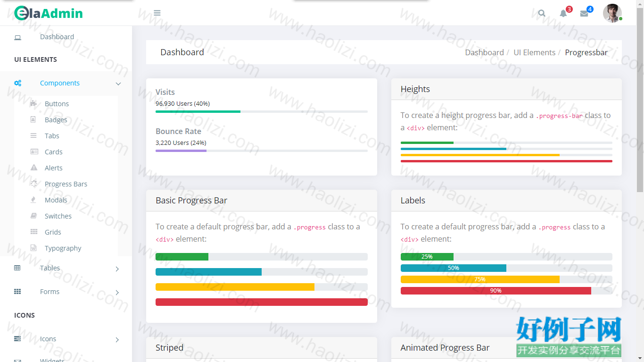
Task: Go to Dashboard breadcrumb link
Action: click(x=484, y=52)
